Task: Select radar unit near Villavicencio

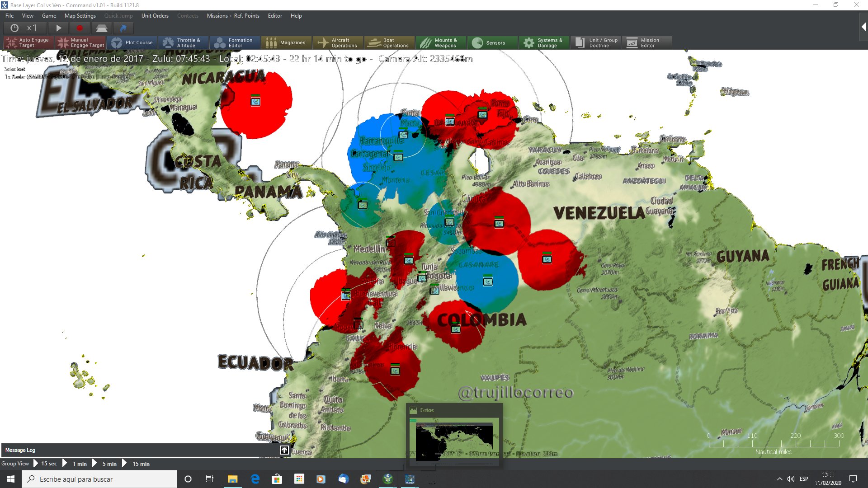Action: pos(434,290)
